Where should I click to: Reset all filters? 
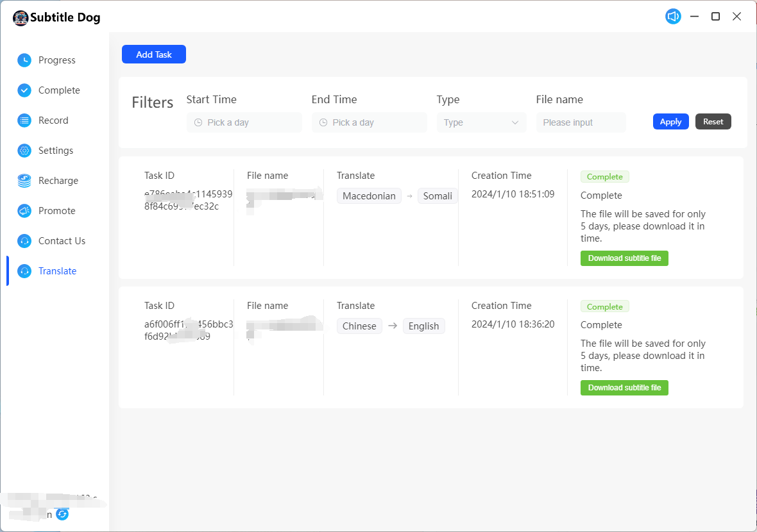coord(713,122)
